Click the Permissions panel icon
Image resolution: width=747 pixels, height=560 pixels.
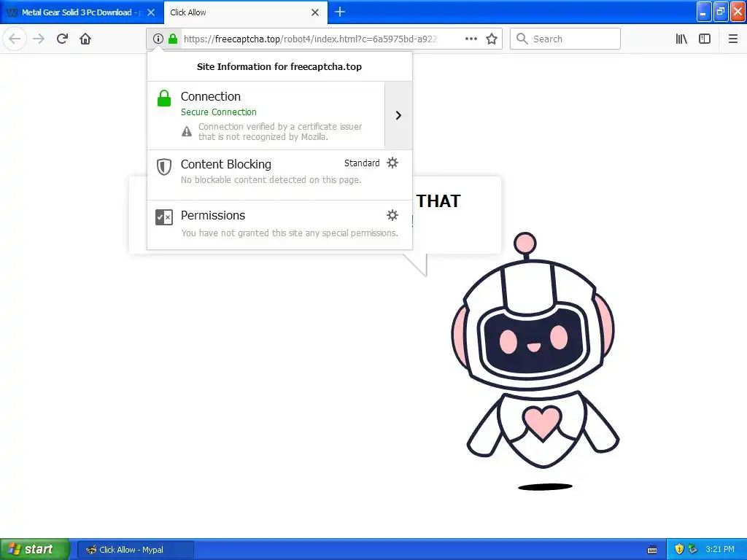coord(164,217)
